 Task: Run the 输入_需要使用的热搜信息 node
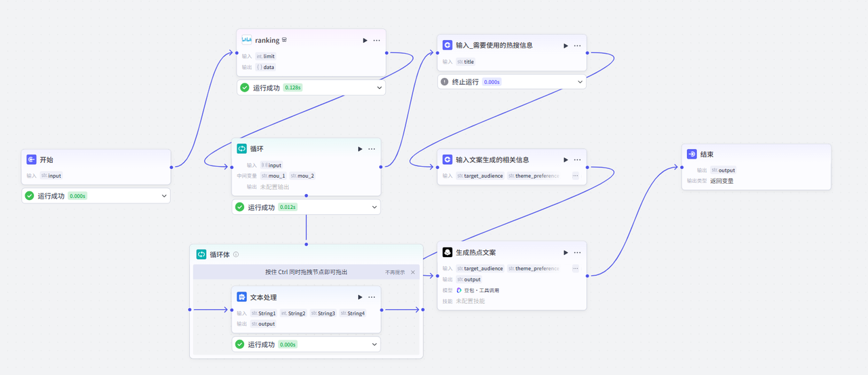coord(566,45)
